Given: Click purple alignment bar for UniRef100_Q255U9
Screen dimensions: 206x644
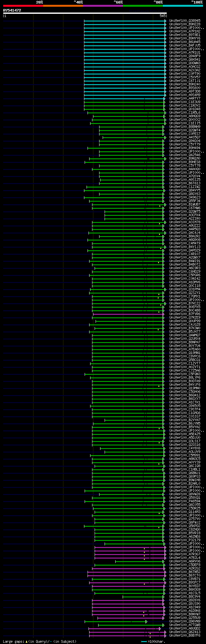Looking at the screenshot, I should pos(131,618).
